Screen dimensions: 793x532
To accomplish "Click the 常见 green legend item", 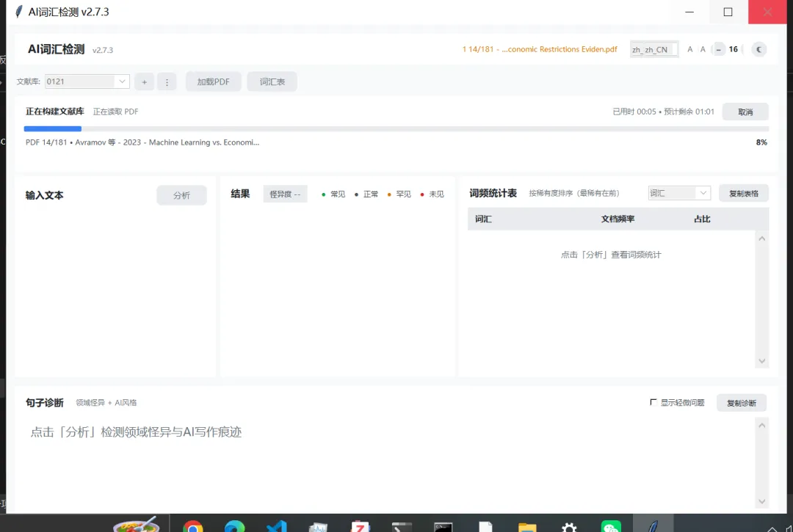I will (x=333, y=194).
